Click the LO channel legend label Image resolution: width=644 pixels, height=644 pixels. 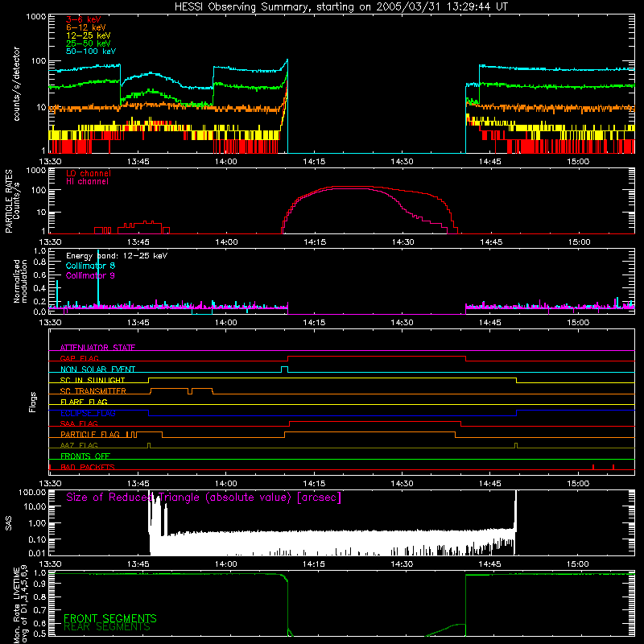click(89, 173)
